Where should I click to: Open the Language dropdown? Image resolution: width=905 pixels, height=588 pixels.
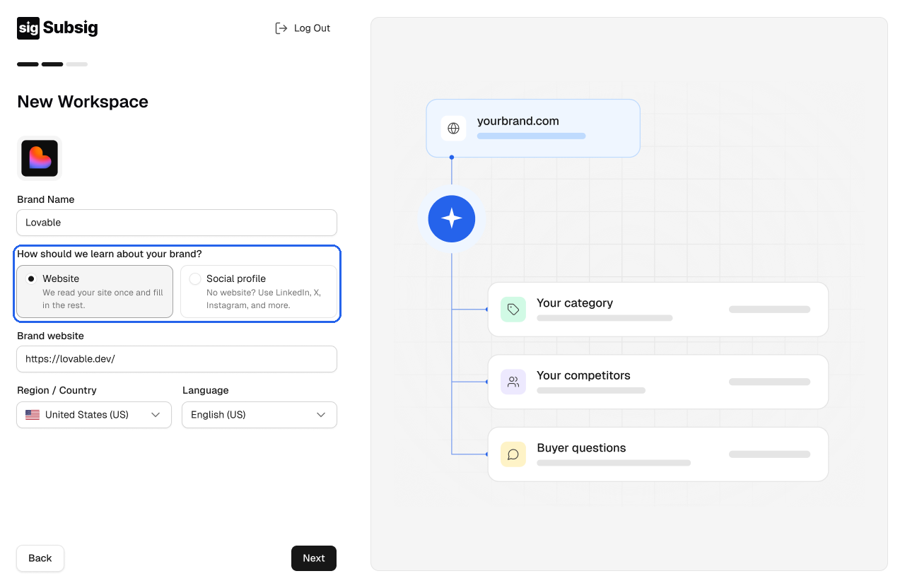[259, 415]
